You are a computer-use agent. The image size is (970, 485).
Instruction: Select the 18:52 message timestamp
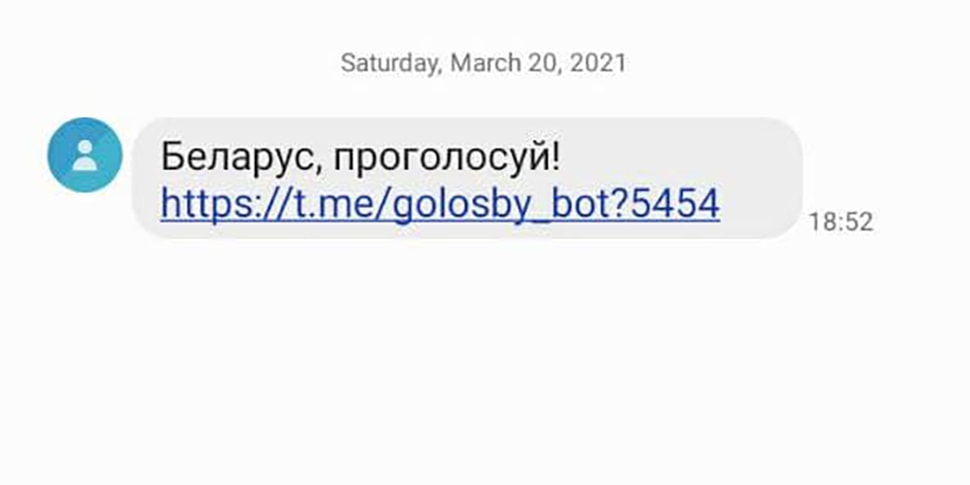tap(840, 222)
